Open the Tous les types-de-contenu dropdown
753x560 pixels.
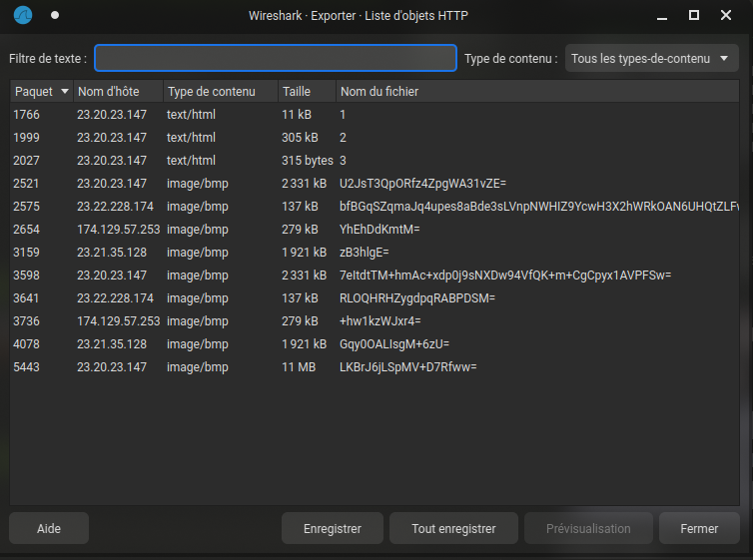click(x=652, y=58)
